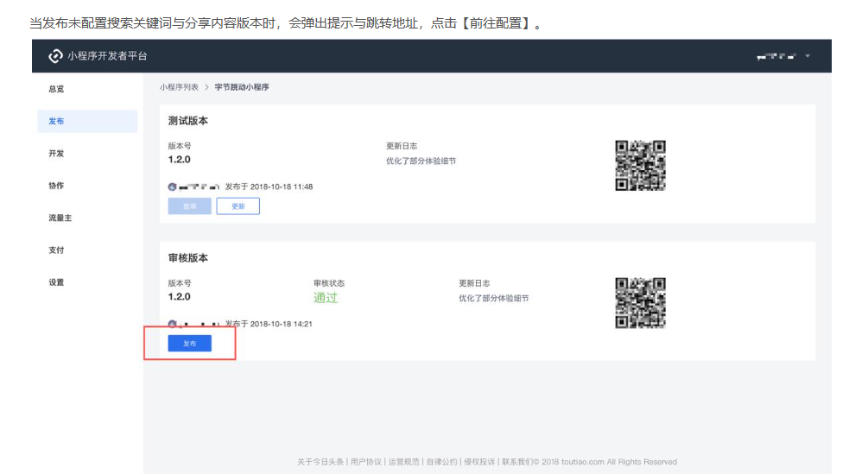The height and width of the screenshot is (474, 868).
Task: Open 设置 in the sidebar
Action: tap(56, 282)
